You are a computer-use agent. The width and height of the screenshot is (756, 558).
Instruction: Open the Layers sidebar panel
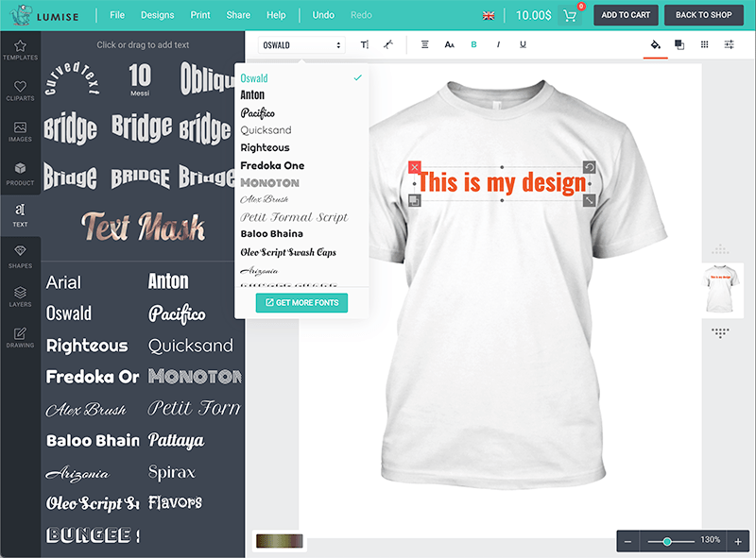click(20, 297)
